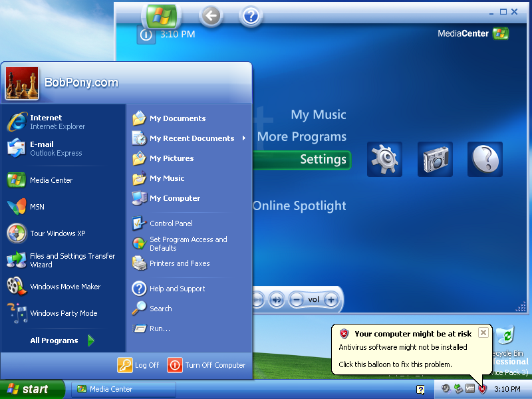The height and width of the screenshot is (399, 532).
Task: Open Files and Settings Transfer Wizard
Action: click(x=63, y=260)
